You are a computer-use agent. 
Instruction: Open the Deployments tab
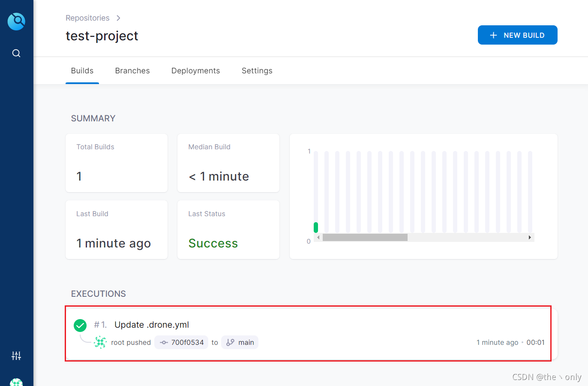pos(195,70)
